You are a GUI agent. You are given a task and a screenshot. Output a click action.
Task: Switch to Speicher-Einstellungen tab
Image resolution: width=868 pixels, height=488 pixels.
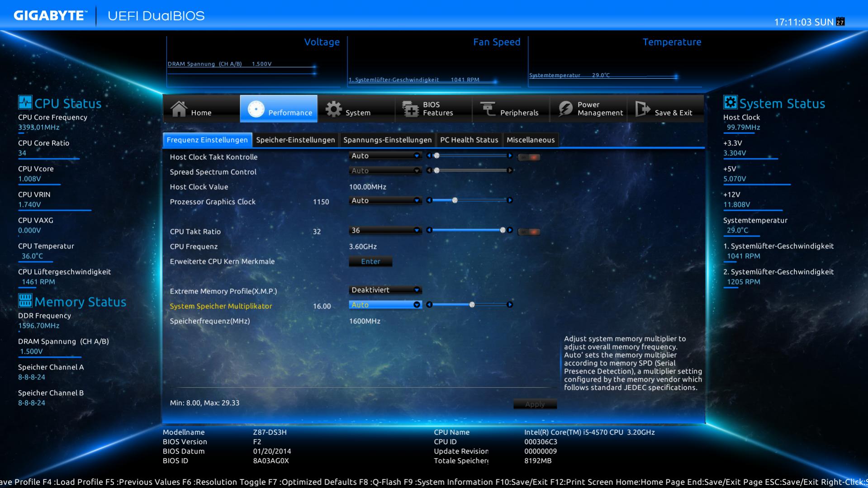pos(295,140)
